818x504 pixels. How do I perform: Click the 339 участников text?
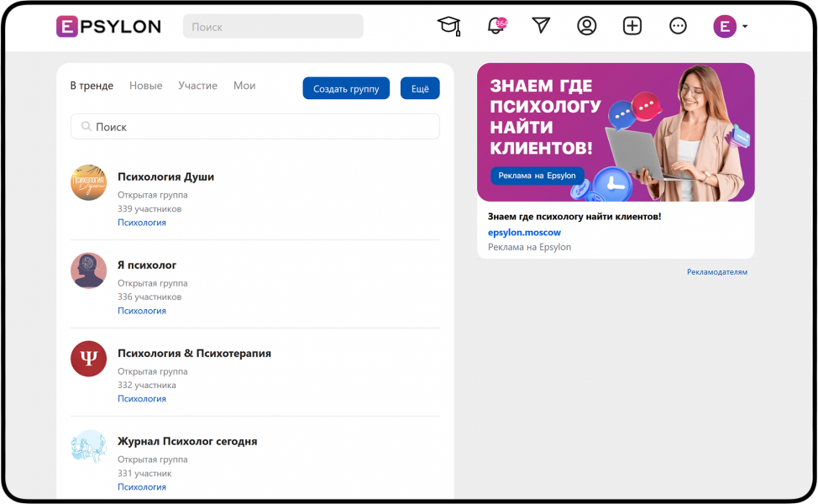149,208
